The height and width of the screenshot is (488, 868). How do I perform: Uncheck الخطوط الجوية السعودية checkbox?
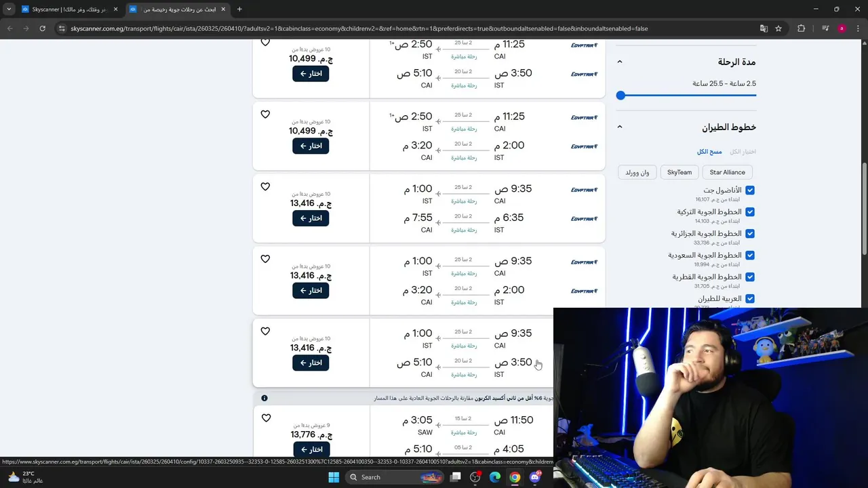tap(750, 256)
